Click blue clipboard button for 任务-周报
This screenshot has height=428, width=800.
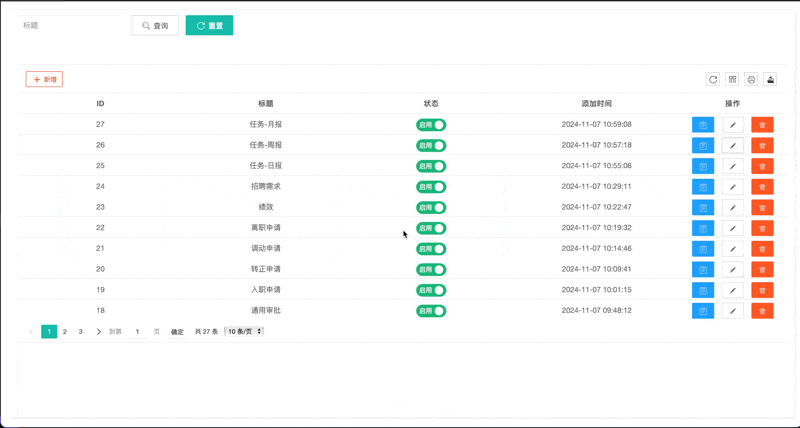(703, 145)
